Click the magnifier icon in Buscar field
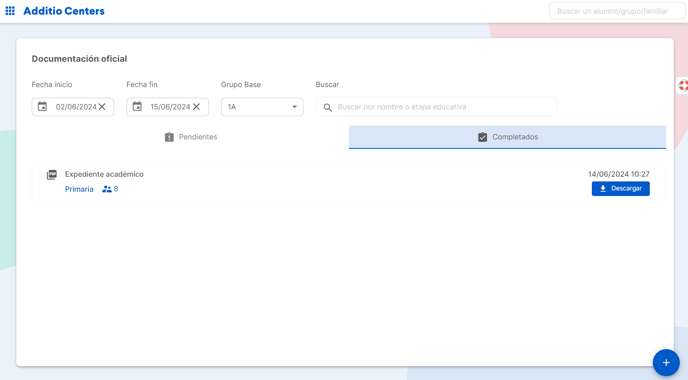Viewport: 688px width, 380px height. [x=328, y=107]
